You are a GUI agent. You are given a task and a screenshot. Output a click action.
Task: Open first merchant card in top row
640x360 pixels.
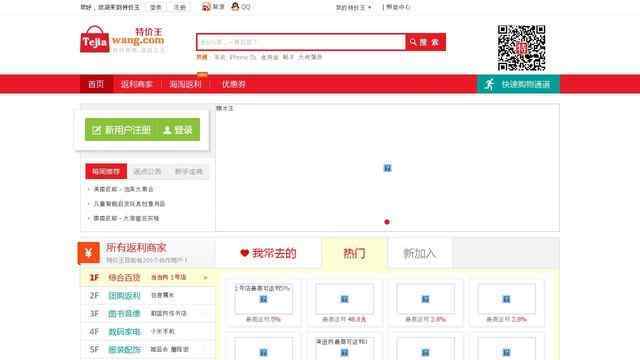pyautogui.click(x=263, y=303)
